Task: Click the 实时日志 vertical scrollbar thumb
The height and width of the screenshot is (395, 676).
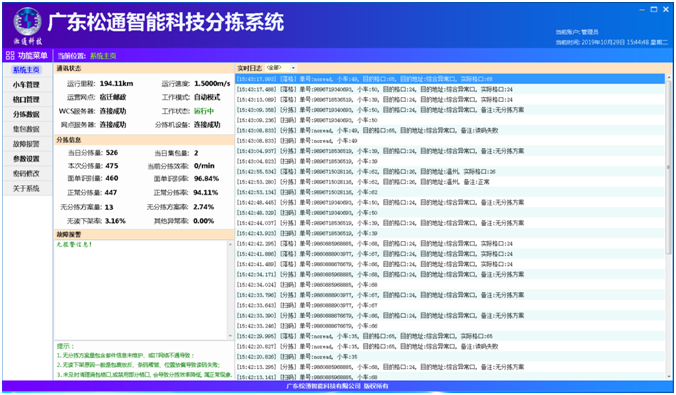Action: coord(669,167)
